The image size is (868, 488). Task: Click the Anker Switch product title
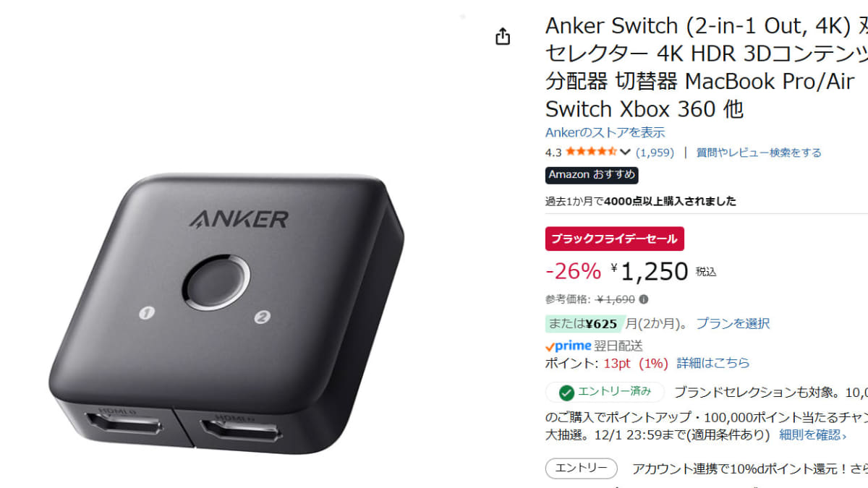click(706, 67)
